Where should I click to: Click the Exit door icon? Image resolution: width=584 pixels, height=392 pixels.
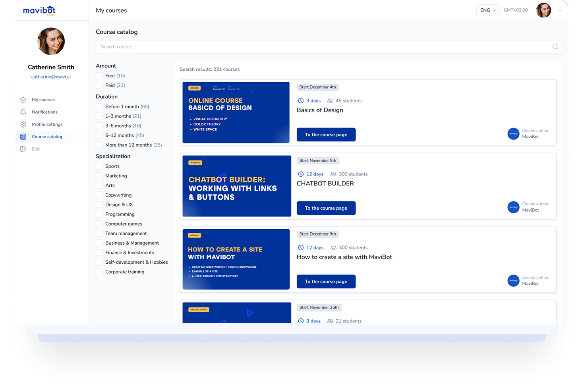[23, 149]
